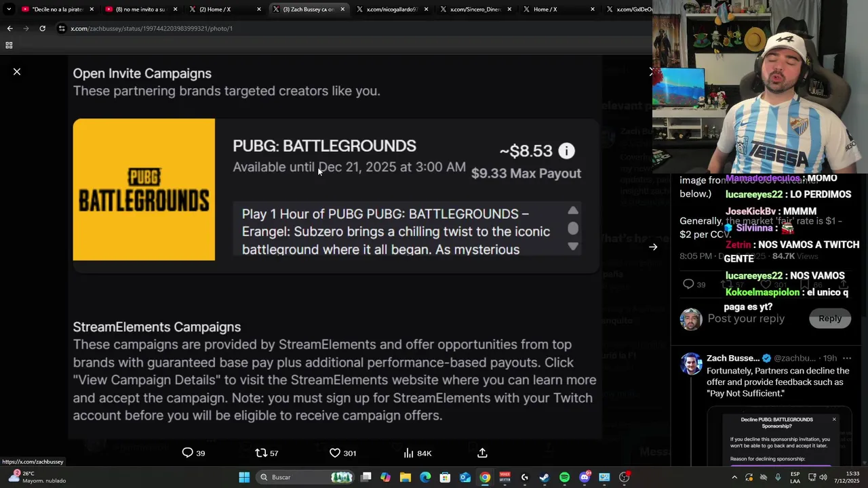Open Task View from the taskbar

[366, 477]
